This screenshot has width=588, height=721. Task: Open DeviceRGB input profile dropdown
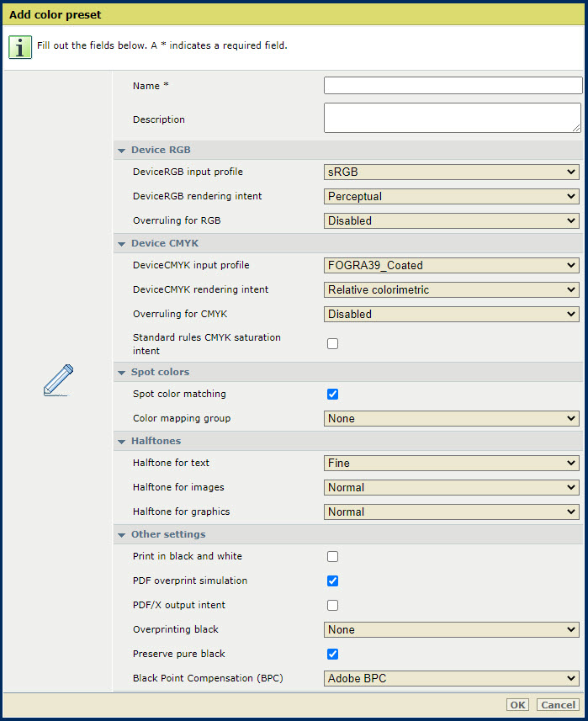452,172
